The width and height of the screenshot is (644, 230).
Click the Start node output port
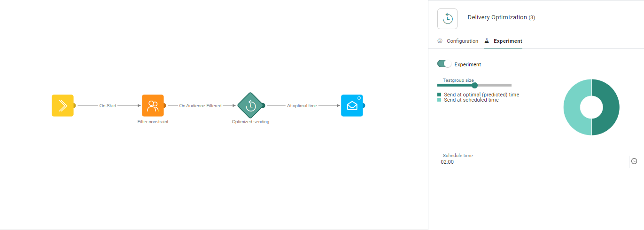point(74,106)
